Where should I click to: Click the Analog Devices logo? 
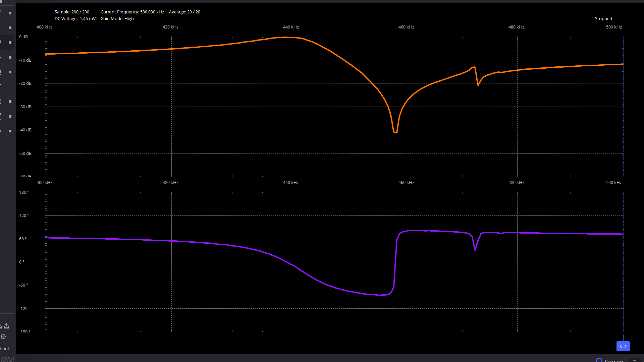tap(7, 359)
